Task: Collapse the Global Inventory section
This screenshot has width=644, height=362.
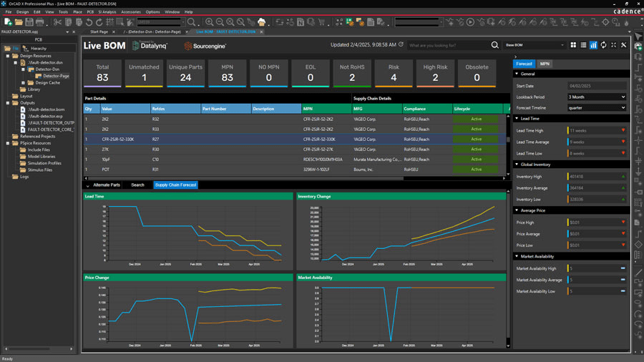Action: click(517, 165)
